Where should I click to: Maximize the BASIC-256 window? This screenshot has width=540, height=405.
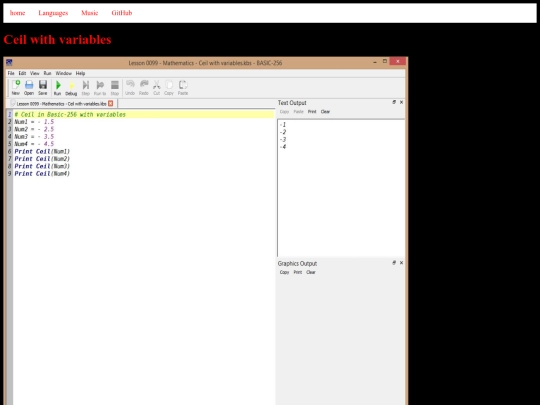click(x=385, y=61)
